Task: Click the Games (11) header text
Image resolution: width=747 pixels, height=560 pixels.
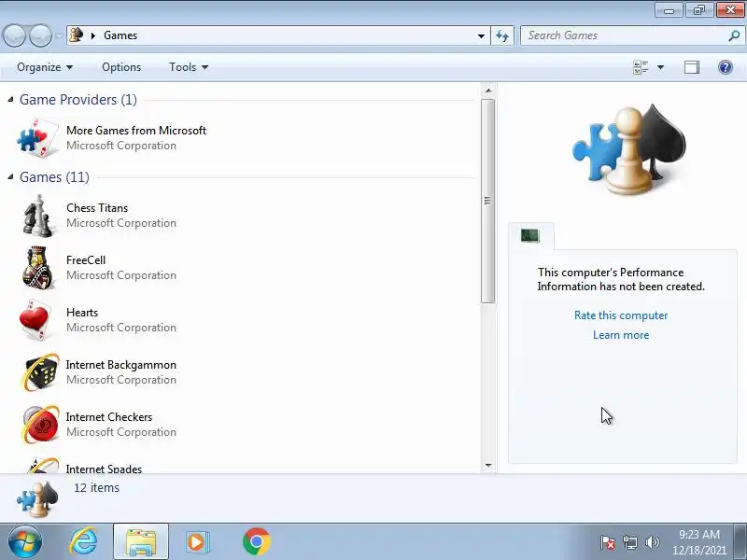Action: click(x=54, y=177)
